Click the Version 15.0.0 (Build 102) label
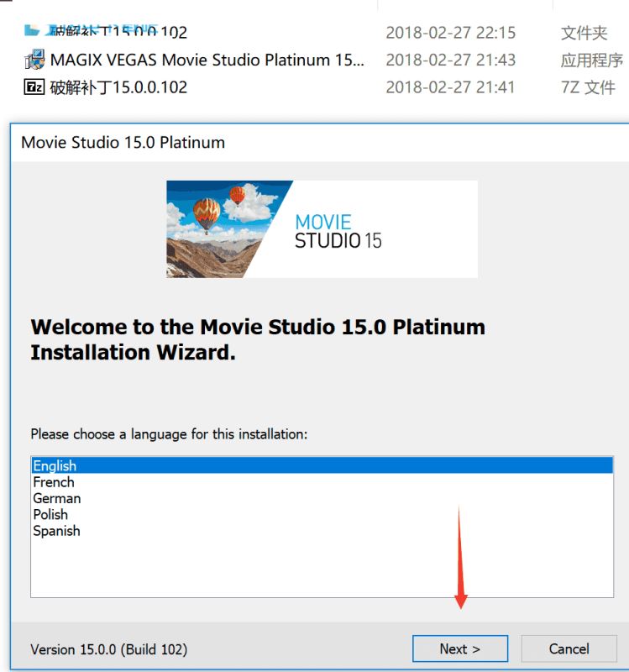The height and width of the screenshot is (672, 629). pyautogui.click(x=109, y=649)
